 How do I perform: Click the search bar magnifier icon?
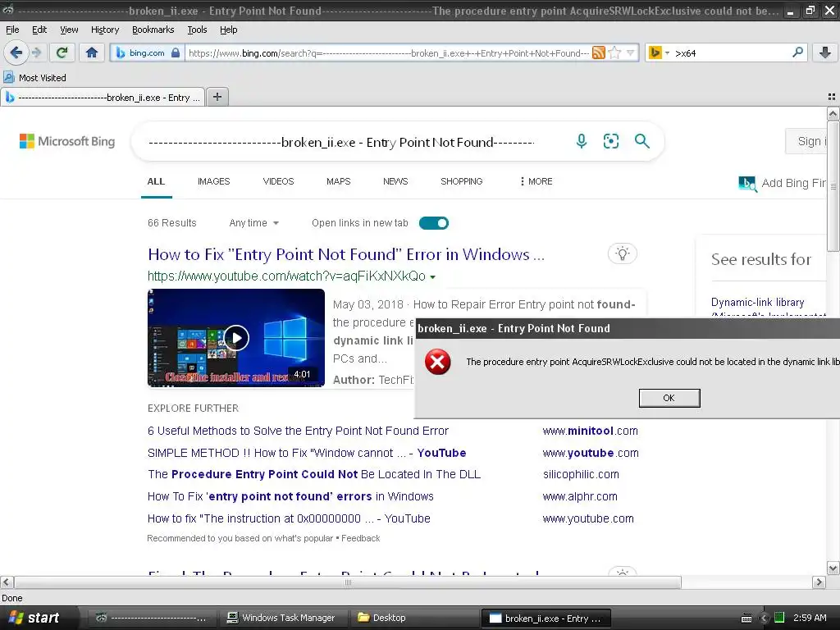797,52
